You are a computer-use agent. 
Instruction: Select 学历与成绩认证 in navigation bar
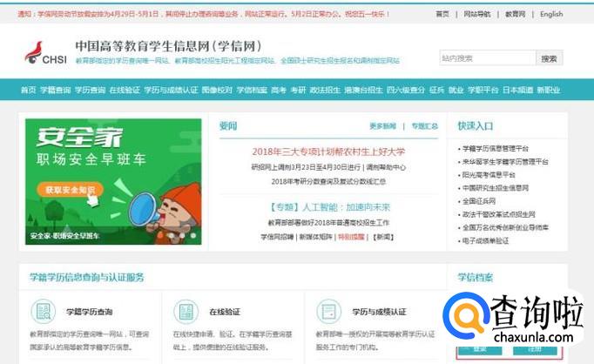pyautogui.click(x=171, y=90)
